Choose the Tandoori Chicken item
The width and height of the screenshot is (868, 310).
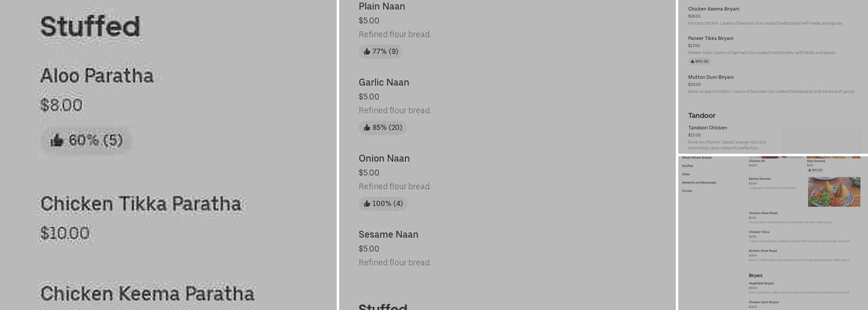707,128
